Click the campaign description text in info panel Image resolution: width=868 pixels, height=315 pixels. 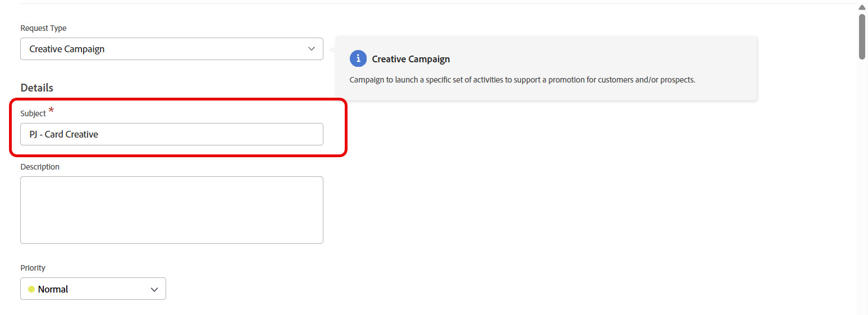522,80
